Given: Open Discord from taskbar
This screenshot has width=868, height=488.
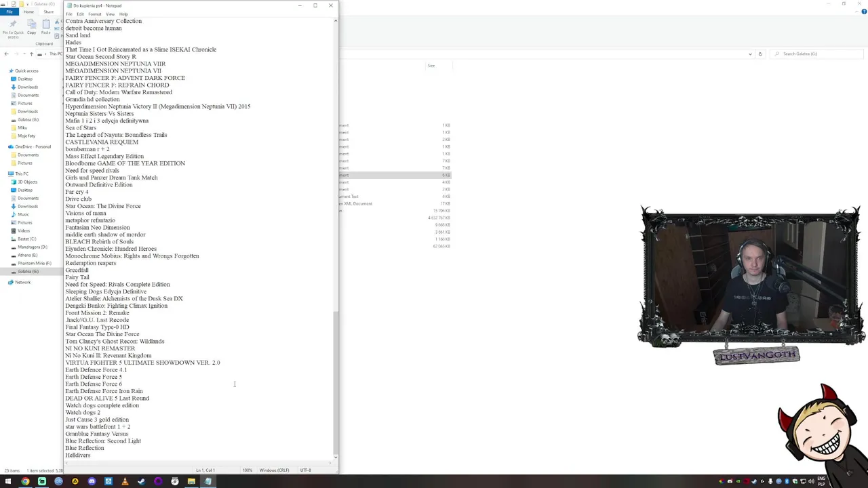Looking at the screenshot, I should [92, 481].
